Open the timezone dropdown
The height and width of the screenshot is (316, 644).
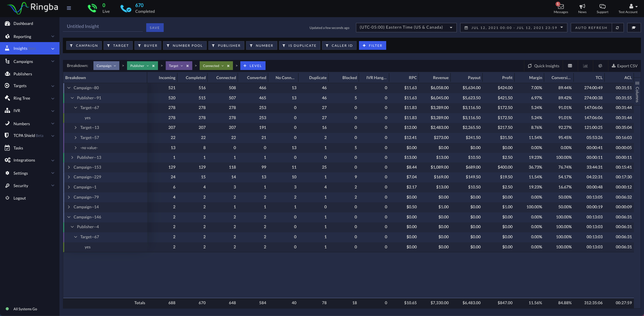tap(406, 28)
